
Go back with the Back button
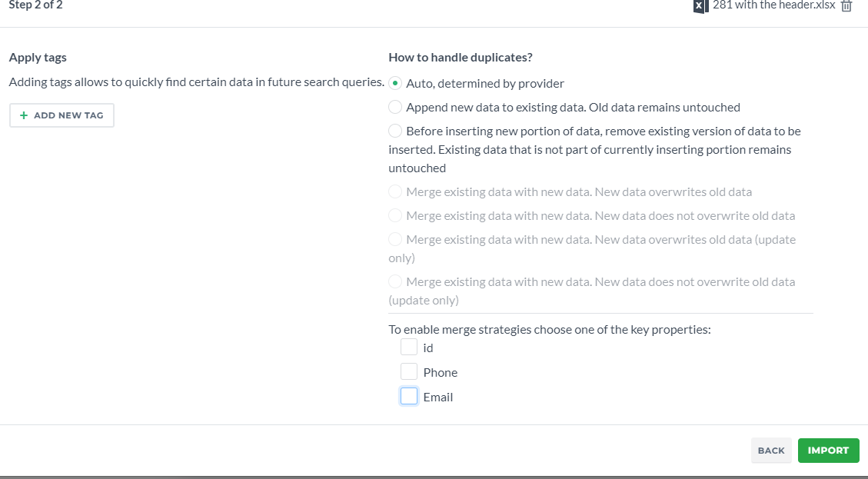(x=771, y=451)
